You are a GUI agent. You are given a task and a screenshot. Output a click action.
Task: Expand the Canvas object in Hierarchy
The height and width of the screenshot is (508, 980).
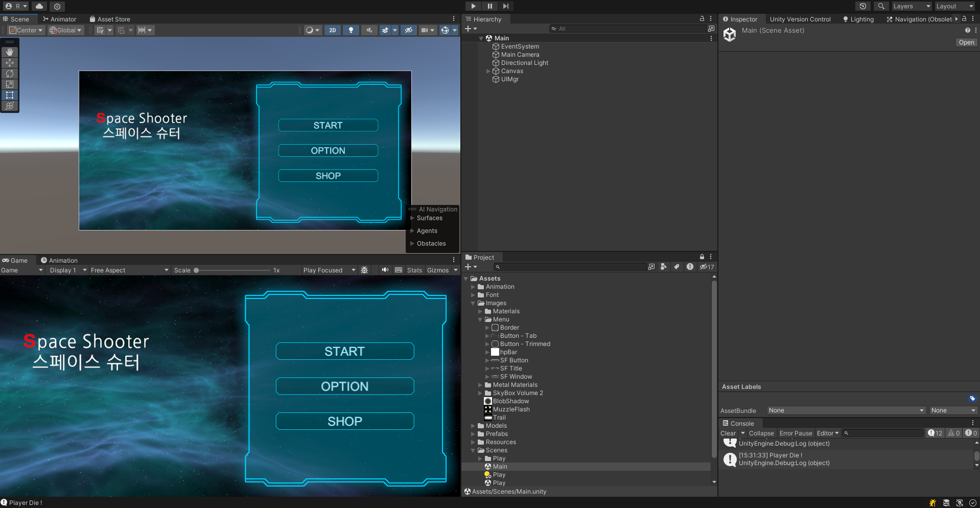(488, 71)
